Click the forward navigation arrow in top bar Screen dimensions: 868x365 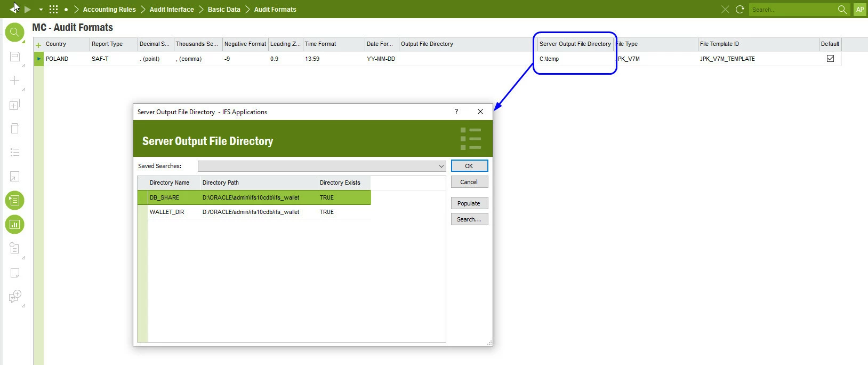click(x=28, y=9)
